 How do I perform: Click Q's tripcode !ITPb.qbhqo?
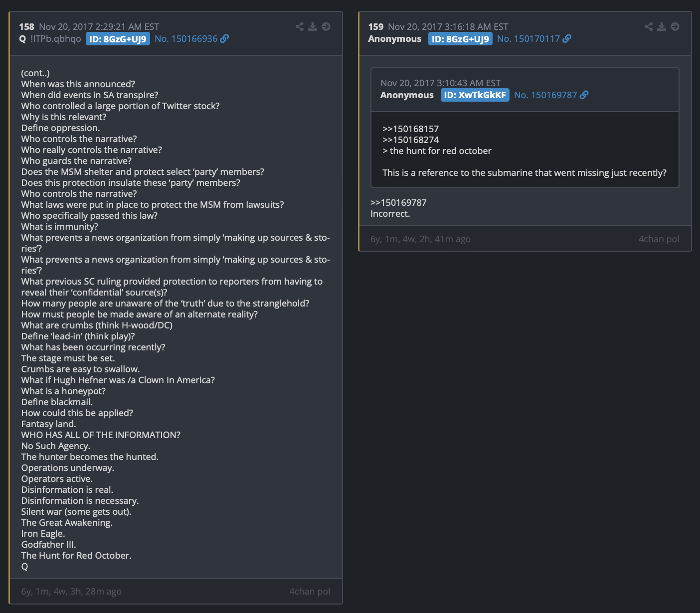(x=55, y=38)
